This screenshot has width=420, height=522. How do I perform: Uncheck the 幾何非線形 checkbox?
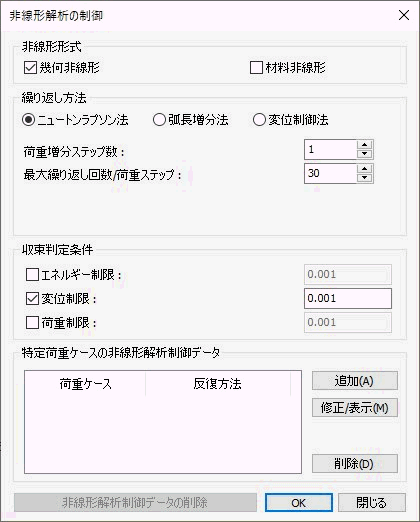(30, 68)
